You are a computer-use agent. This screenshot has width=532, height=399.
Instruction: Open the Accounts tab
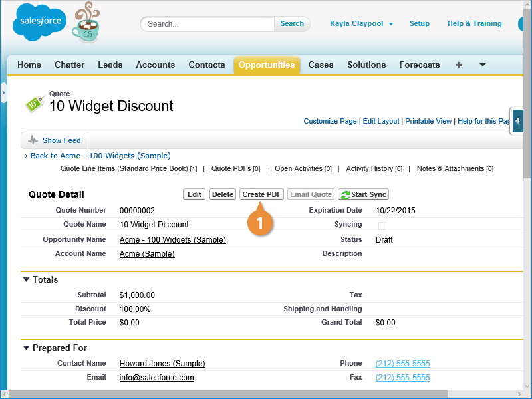click(156, 65)
